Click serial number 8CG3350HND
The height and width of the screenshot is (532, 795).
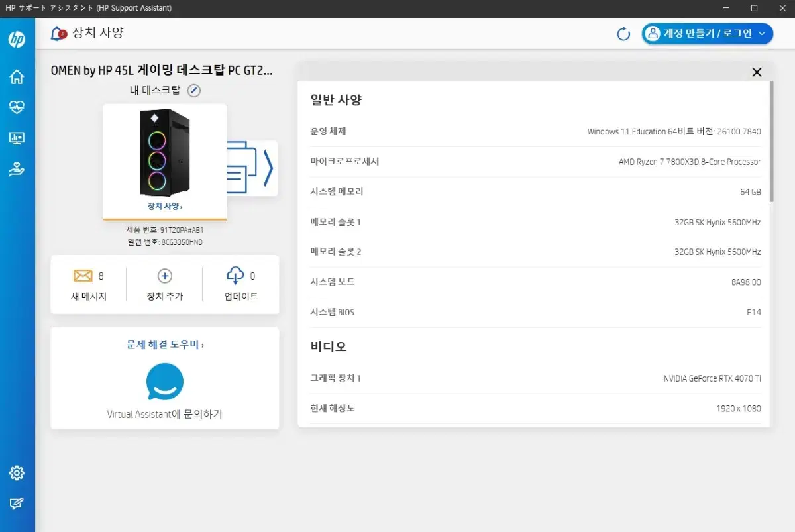tap(182, 242)
